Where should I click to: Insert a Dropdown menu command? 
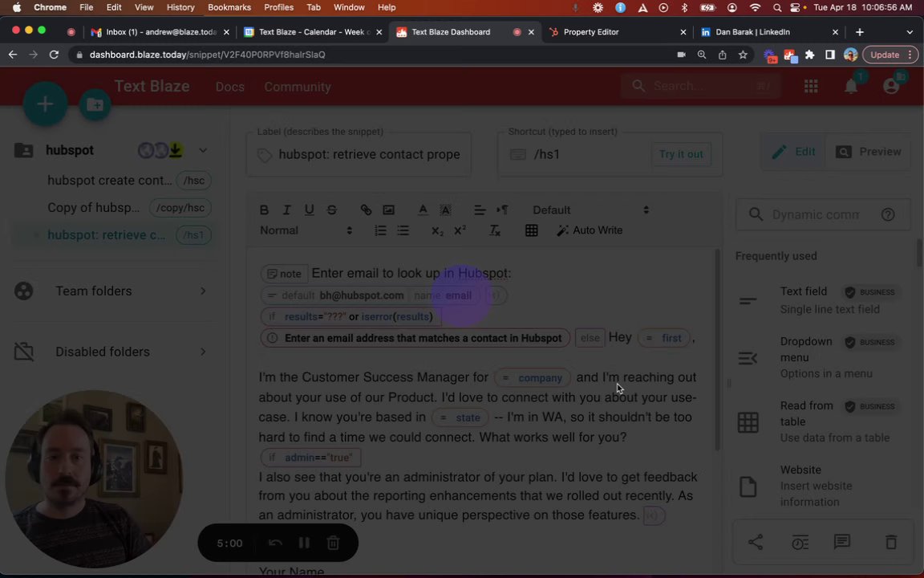click(x=822, y=357)
